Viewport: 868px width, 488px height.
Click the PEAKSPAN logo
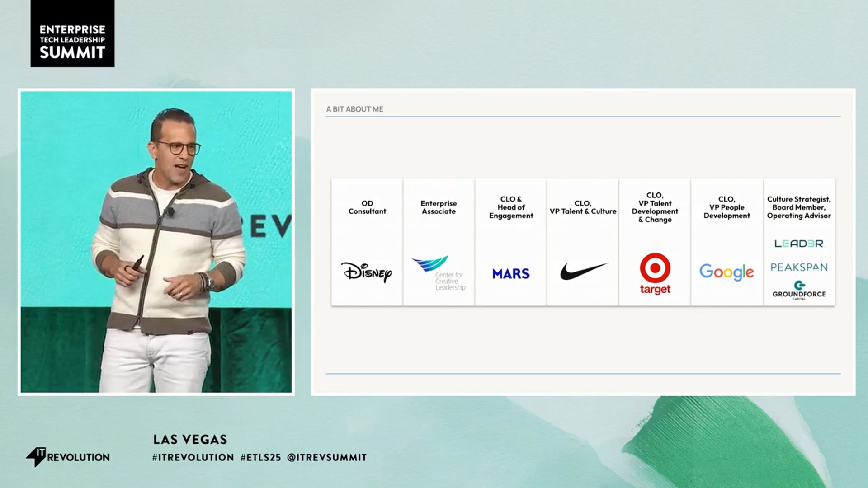(799, 267)
